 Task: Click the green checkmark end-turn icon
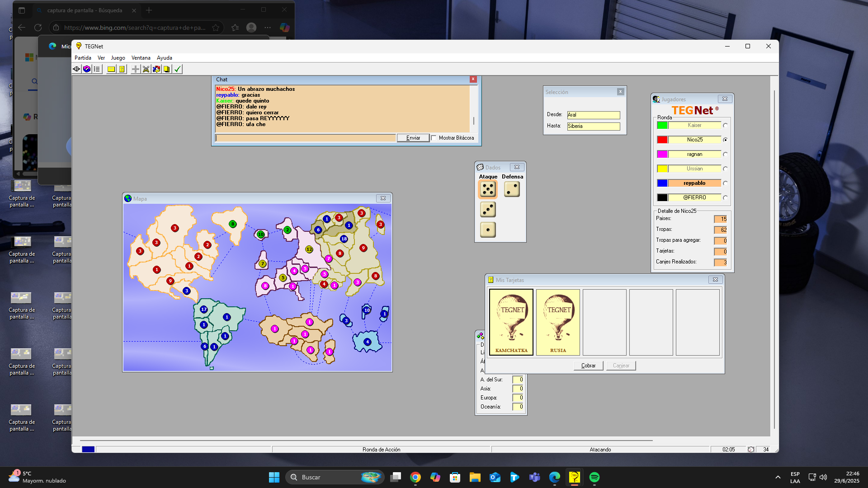177,69
